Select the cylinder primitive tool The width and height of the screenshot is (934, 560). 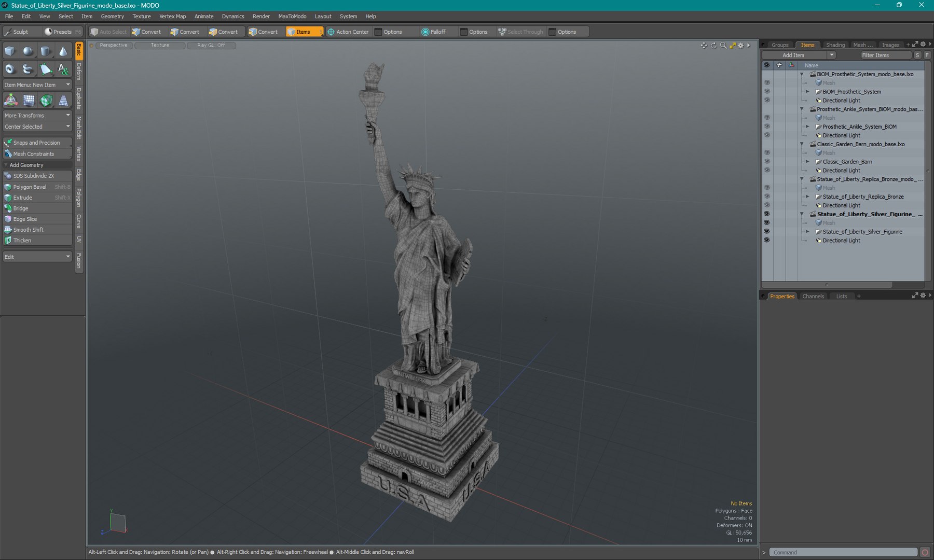pyautogui.click(x=45, y=51)
